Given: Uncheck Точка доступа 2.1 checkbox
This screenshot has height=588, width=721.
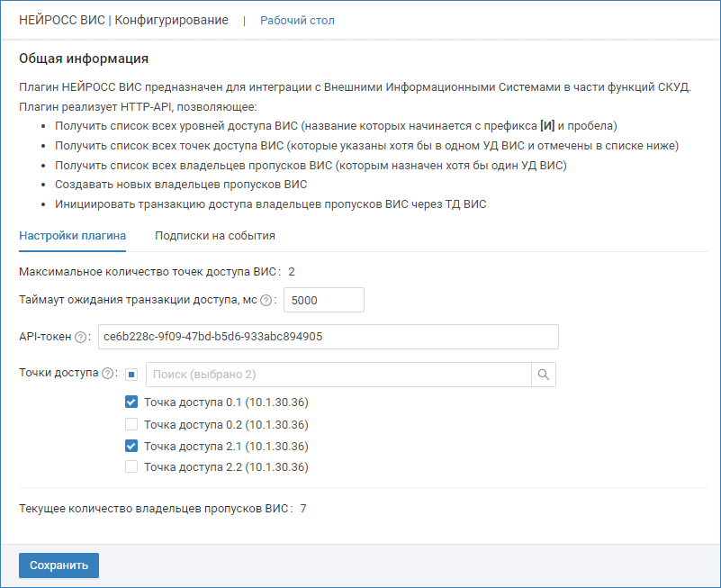Looking at the screenshot, I should click(x=131, y=446).
